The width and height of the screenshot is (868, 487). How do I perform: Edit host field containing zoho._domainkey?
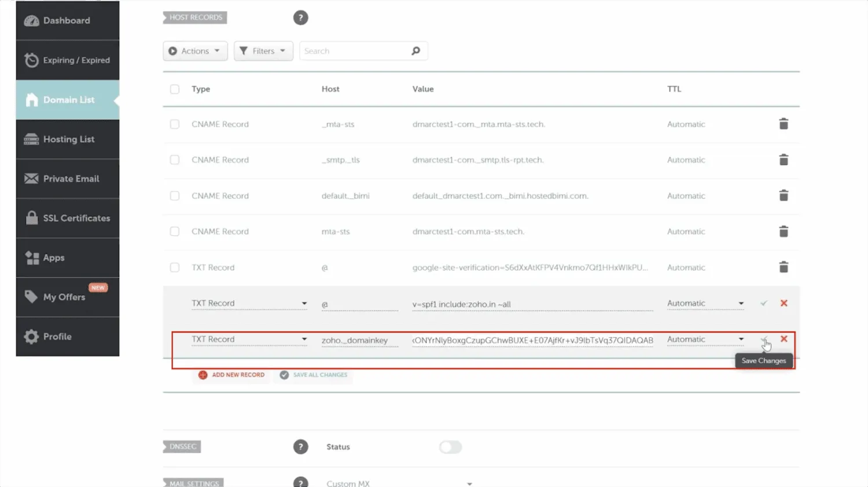click(359, 340)
